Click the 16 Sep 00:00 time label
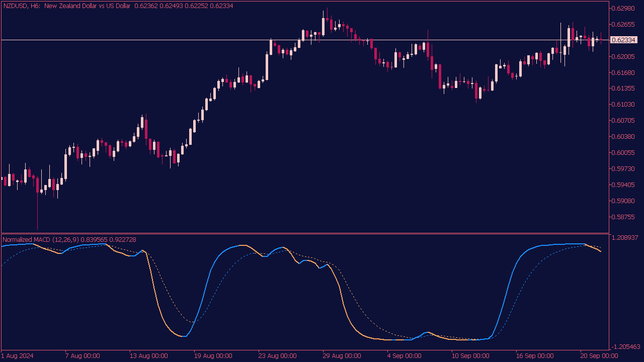644x362 pixels. [x=535, y=356]
